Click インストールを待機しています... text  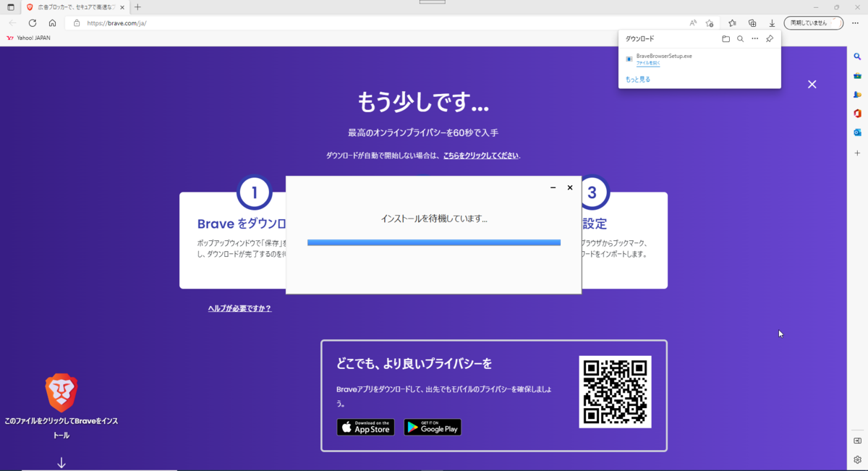[434, 218]
